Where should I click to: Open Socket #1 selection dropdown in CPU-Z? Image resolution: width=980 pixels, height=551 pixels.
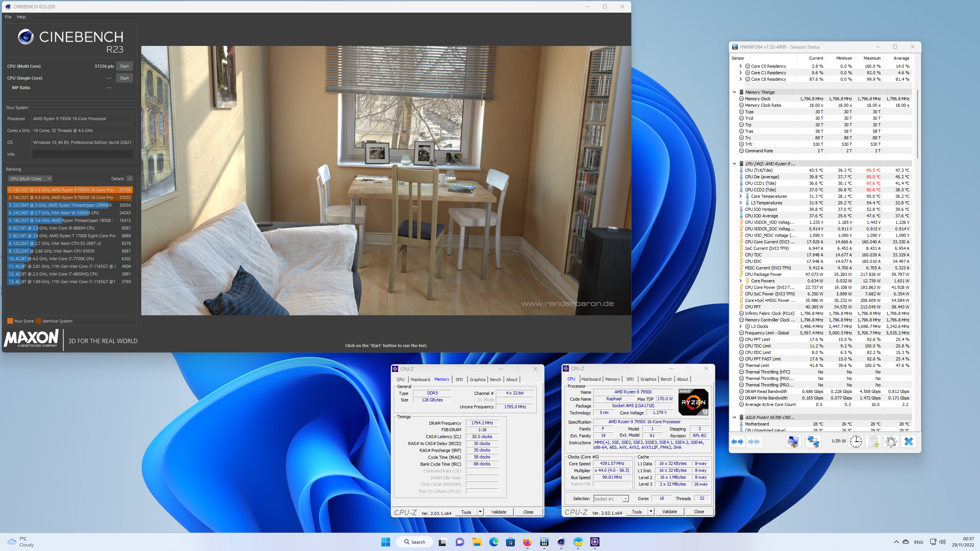click(x=611, y=499)
